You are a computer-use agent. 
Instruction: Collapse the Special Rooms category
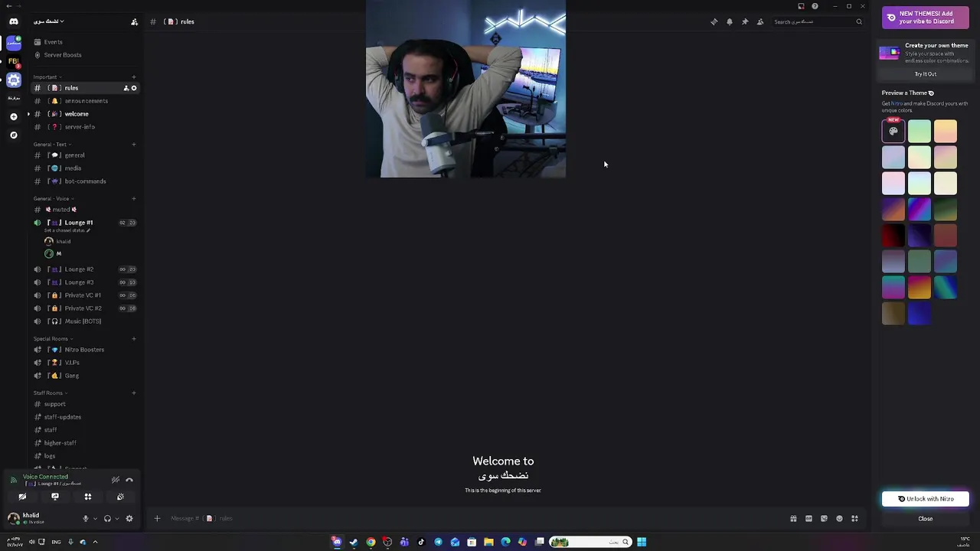53,339
